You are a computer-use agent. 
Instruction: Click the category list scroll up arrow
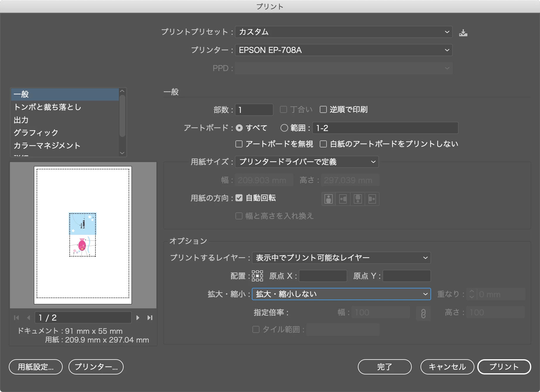click(122, 91)
